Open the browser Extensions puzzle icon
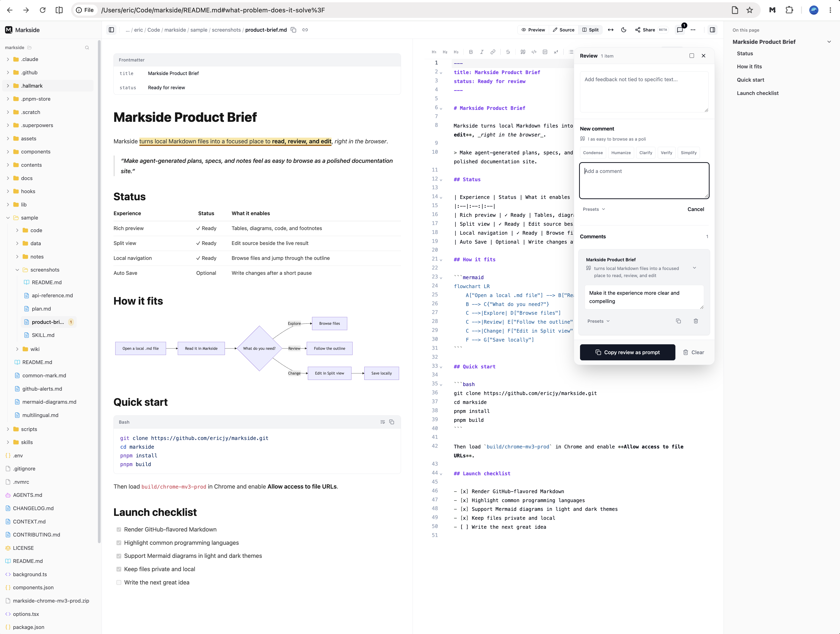The width and height of the screenshot is (840, 634). 789,10
